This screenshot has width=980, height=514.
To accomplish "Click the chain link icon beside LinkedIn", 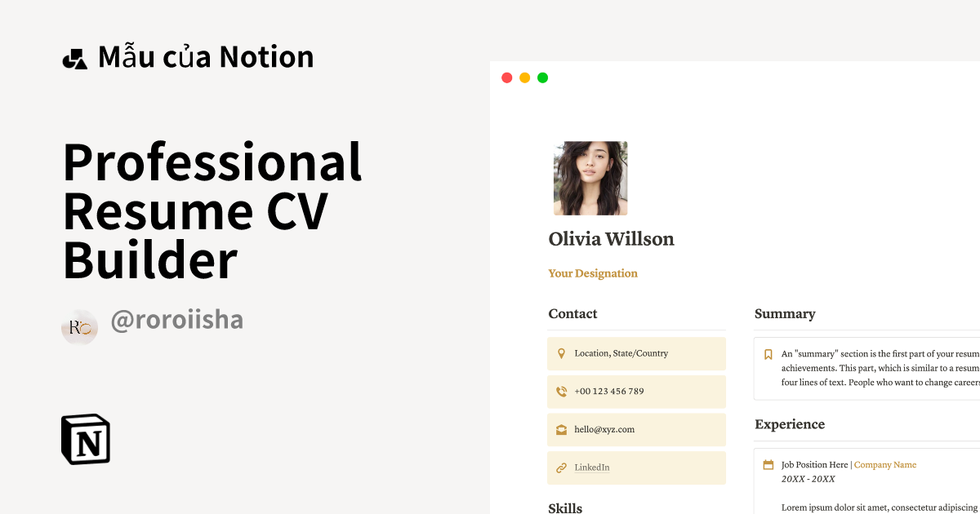I will [x=561, y=467].
